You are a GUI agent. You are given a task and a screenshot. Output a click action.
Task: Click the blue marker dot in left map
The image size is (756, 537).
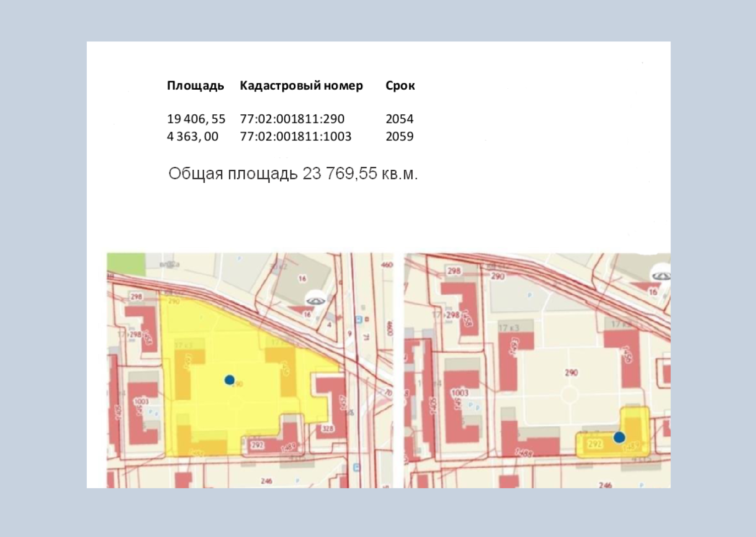(x=229, y=380)
